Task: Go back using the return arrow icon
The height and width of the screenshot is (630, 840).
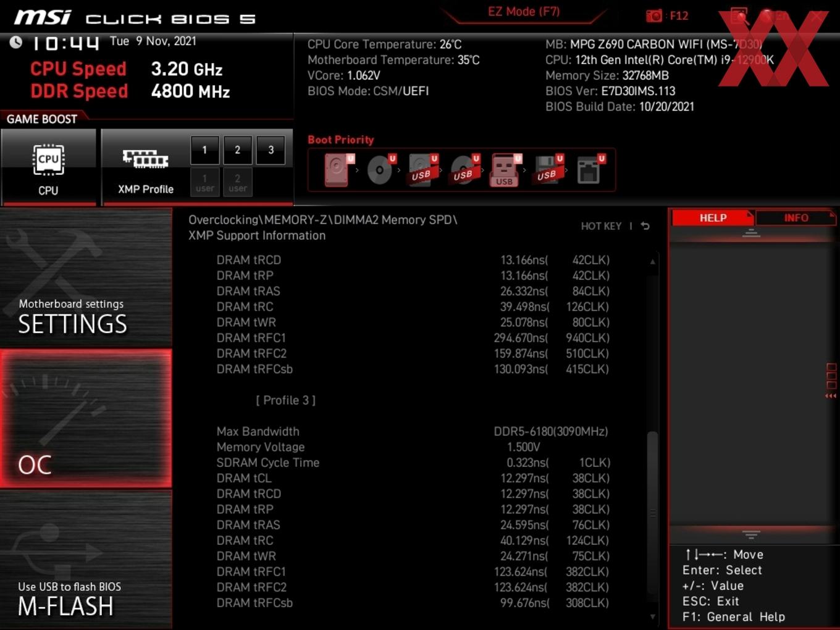Action: pyautogui.click(x=645, y=226)
